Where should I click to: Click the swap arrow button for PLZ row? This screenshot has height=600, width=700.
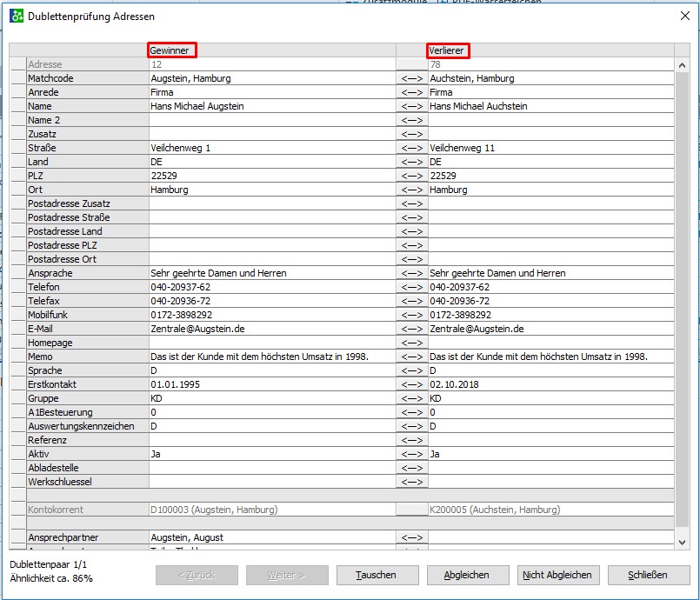pos(411,176)
